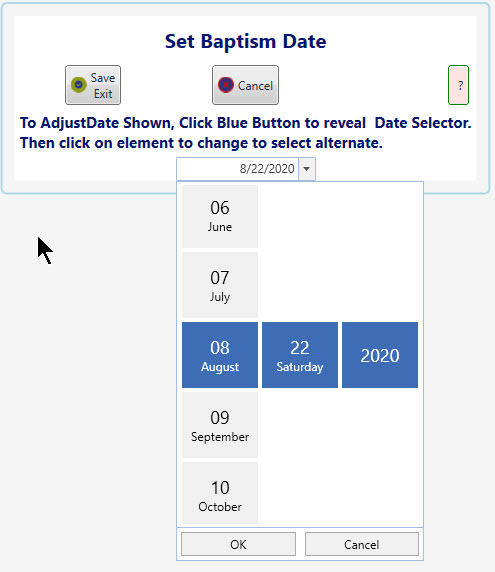The height and width of the screenshot is (572, 495).
Task: Click the empty area beside June tile
Action: [340, 216]
